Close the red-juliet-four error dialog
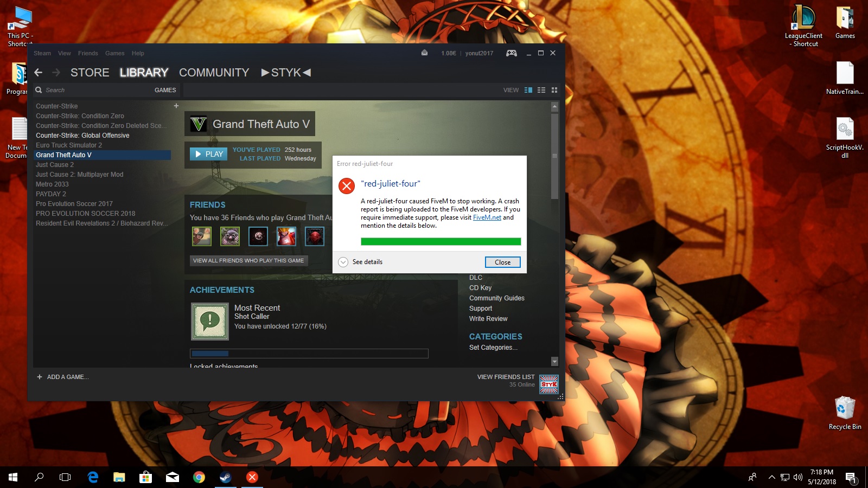 pyautogui.click(x=502, y=262)
